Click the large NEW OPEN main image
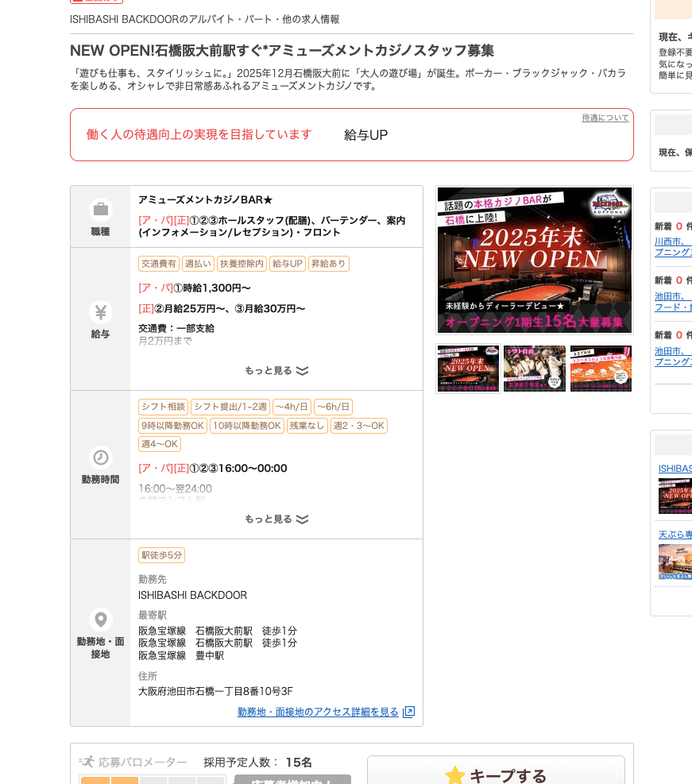 [534, 260]
